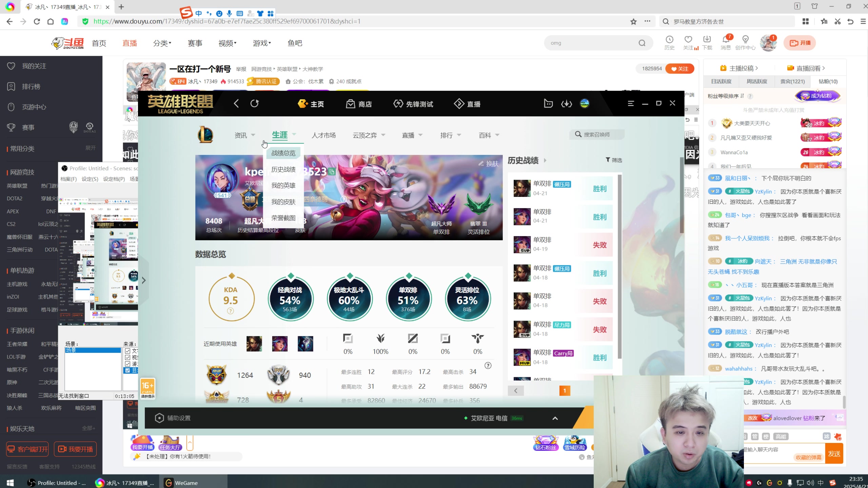Open the 筛选 filter for match history
868x488 pixels.
(614, 160)
